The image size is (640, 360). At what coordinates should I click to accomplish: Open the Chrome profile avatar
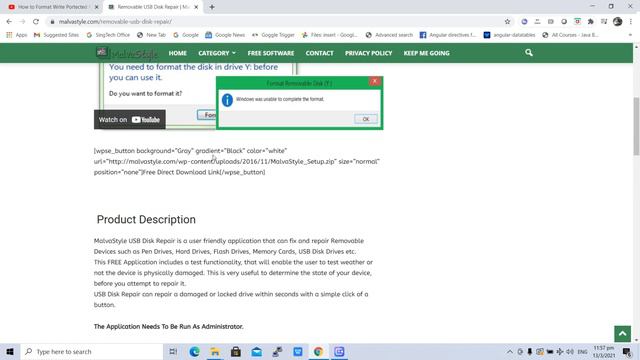[x=618, y=22]
